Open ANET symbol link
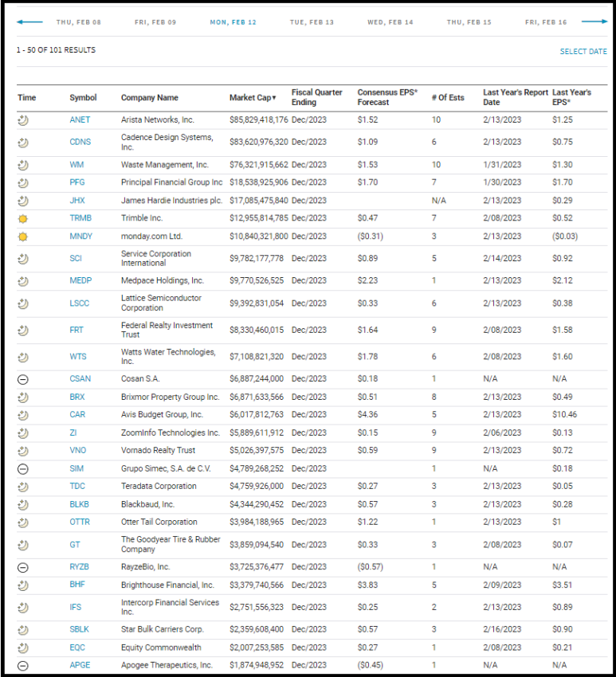This screenshot has width=616, height=677. pyautogui.click(x=80, y=119)
